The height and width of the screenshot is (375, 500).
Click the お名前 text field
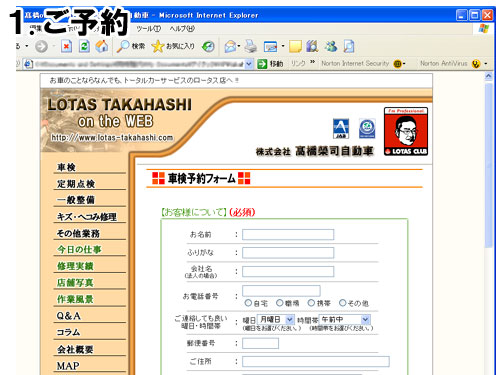pos(288,234)
